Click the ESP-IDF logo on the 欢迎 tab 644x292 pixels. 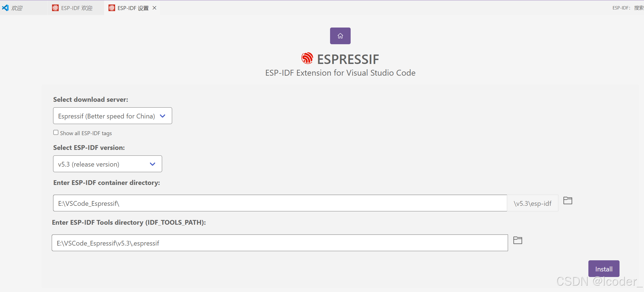(x=55, y=8)
